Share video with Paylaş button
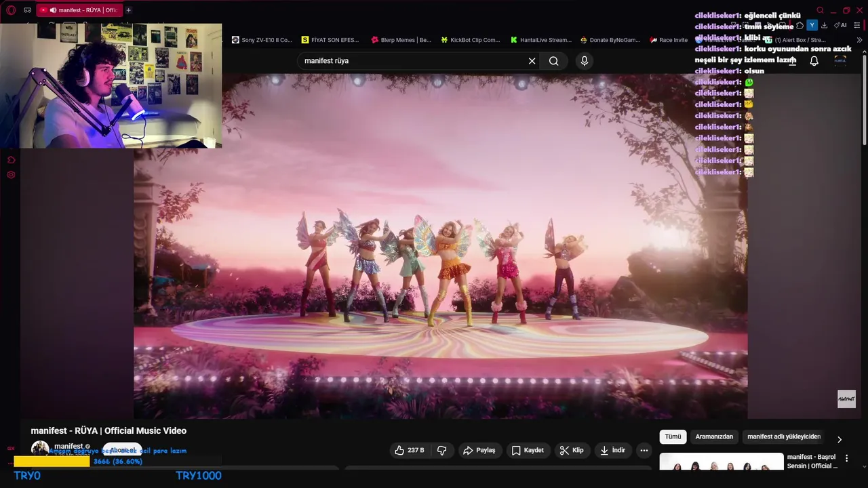This screenshot has width=868, height=488. click(x=479, y=450)
